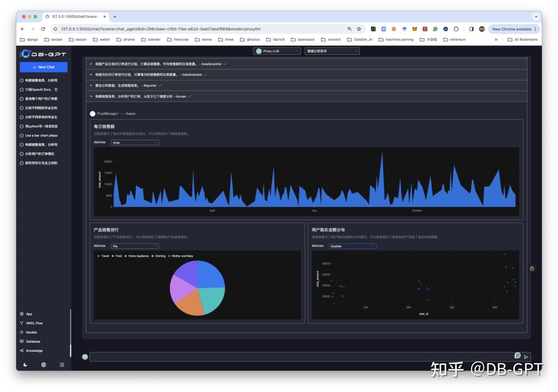Click the floating document export icon
The image size is (558, 392).
[x=531, y=268]
